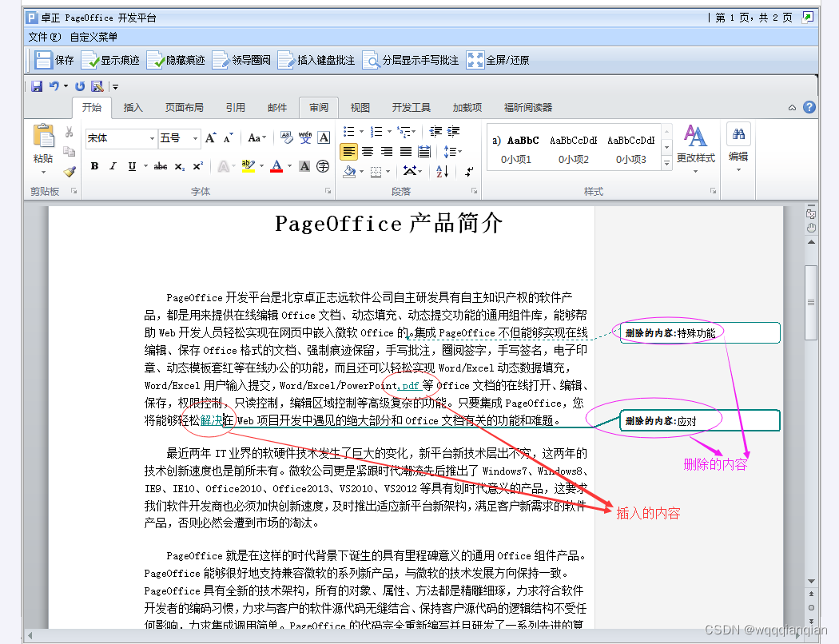Click the redo icon in quick access
839x644 pixels.
[x=80, y=86]
